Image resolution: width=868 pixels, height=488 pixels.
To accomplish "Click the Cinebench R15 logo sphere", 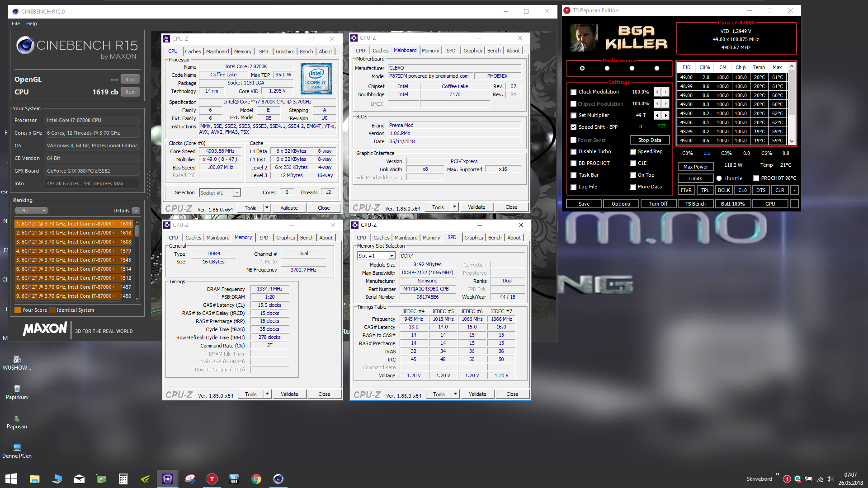I will pos(25,46).
